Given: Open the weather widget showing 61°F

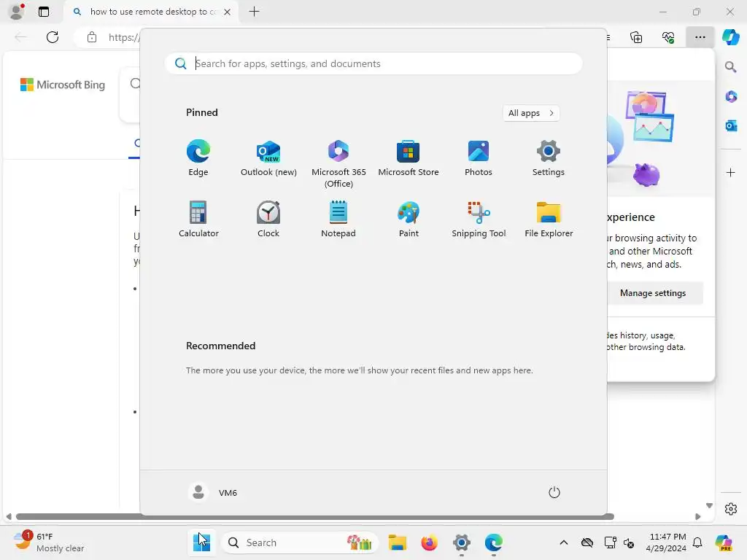Looking at the screenshot, I should click(x=49, y=542).
